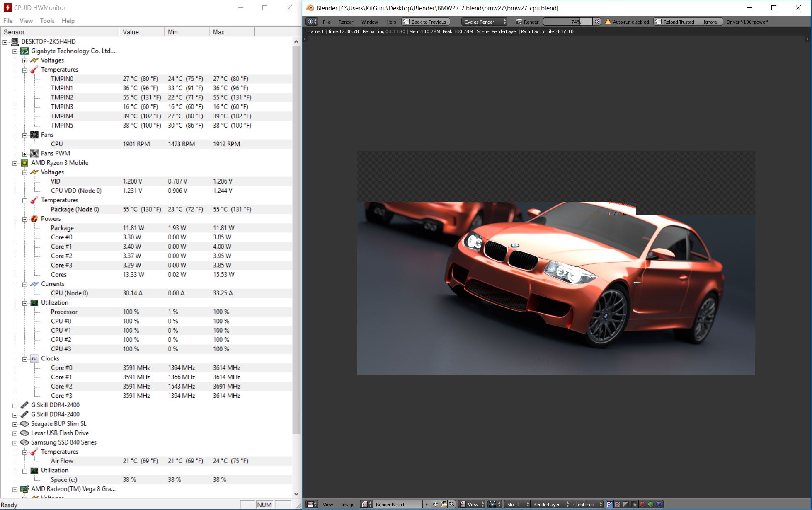Toggle the alpha-only channel display button

point(626,504)
